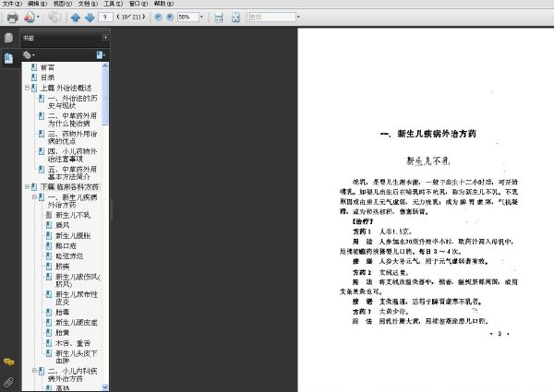Go to previous page with up arrow
The width and height of the screenshot is (554, 392).
tap(76, 18)
